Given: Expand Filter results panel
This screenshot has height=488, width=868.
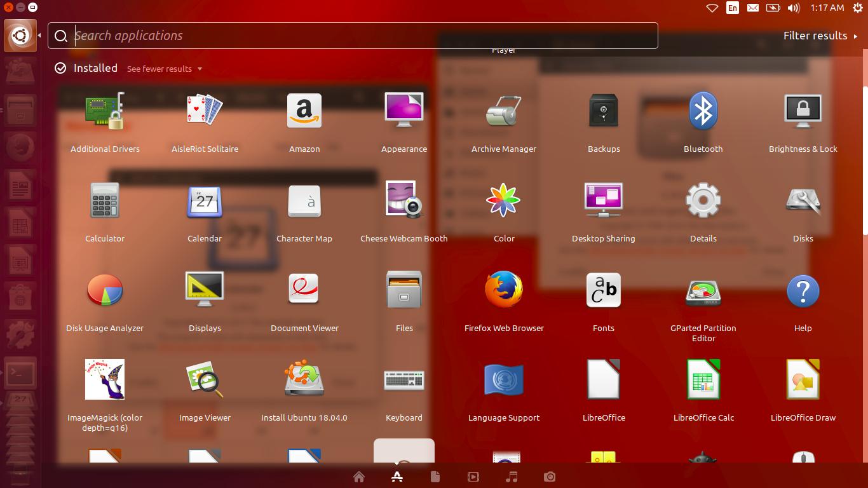Looking at the screenshot, I should (x=820, y=36).
